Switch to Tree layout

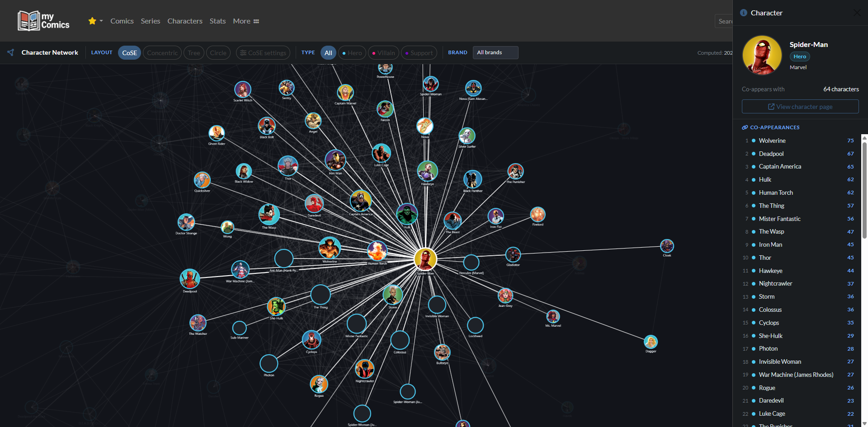point(194,53)
